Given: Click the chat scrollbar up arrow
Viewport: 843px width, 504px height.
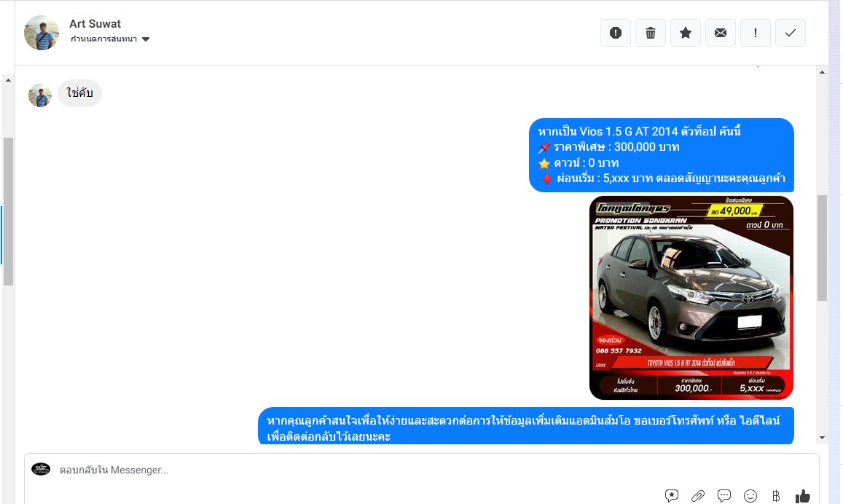Looking at the screenshot, I should pos(822,72).
